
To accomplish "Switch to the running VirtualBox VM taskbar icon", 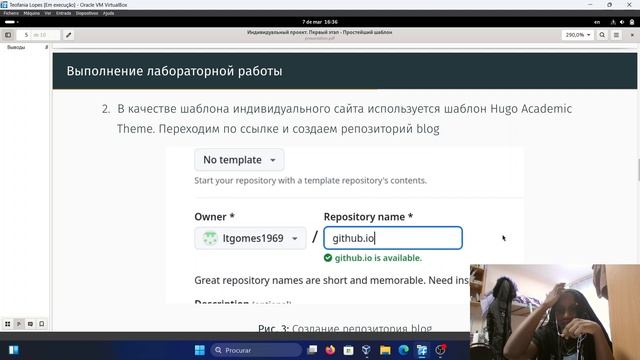I will pos(422,350).
